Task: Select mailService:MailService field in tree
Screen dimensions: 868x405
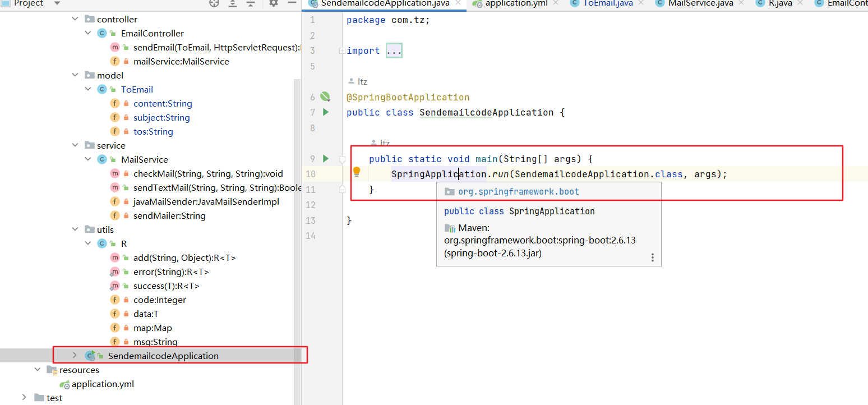Action: (181, 61)
